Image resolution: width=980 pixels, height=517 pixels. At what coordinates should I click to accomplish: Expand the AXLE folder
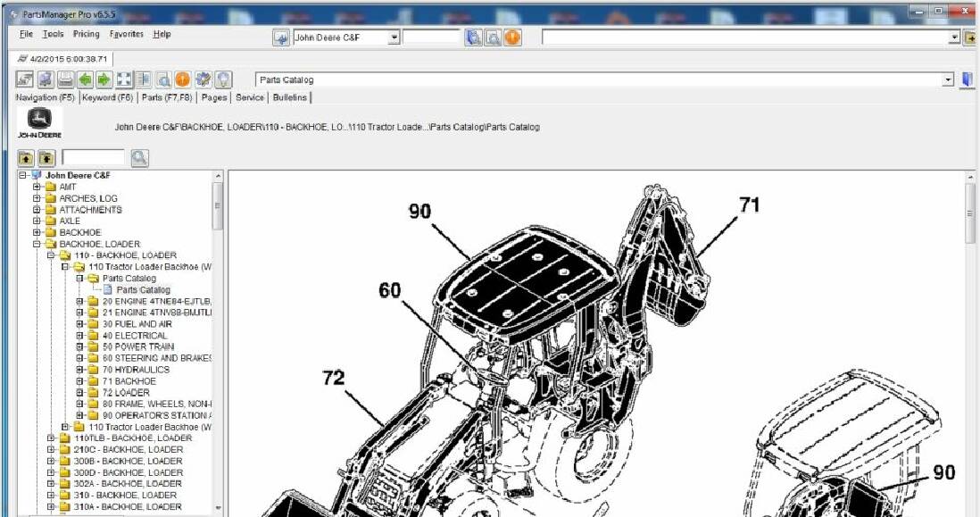coord(37,221)
